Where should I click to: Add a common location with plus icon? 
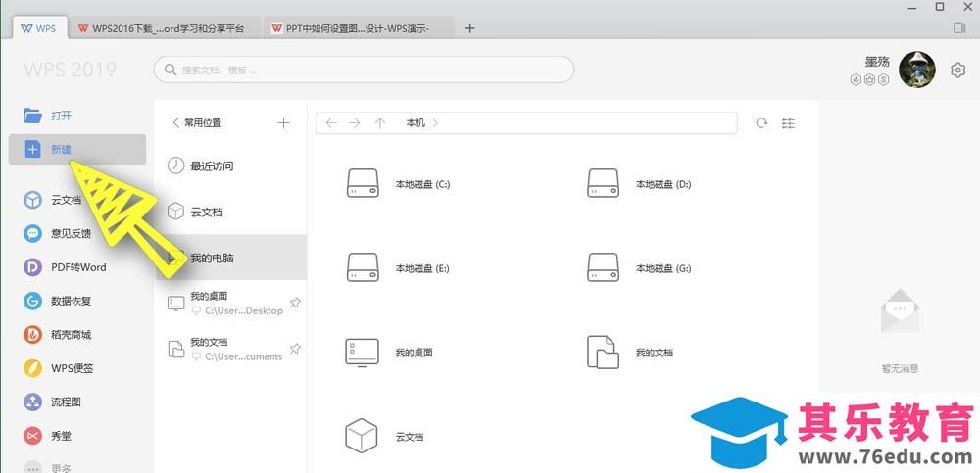[x=284, y=123]
